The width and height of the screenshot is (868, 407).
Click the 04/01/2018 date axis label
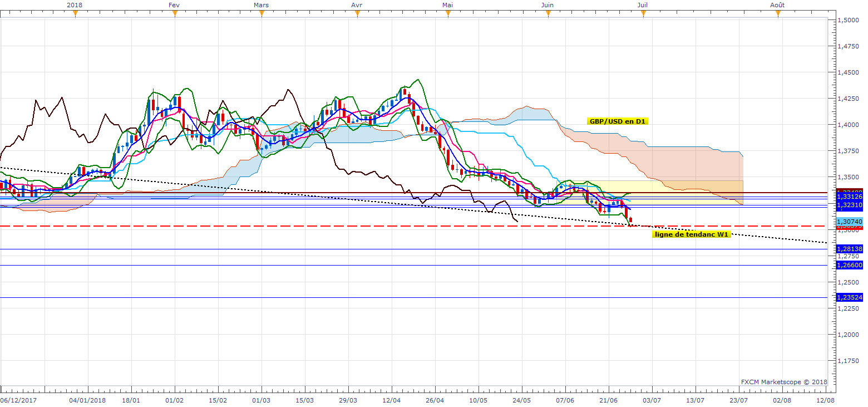(87, 400)
